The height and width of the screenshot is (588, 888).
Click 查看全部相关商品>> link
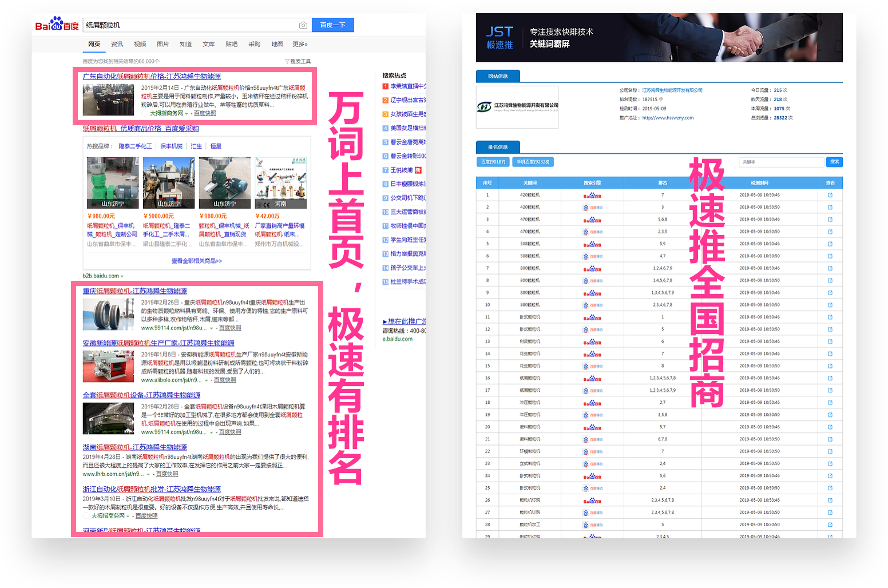coord(197,261)
